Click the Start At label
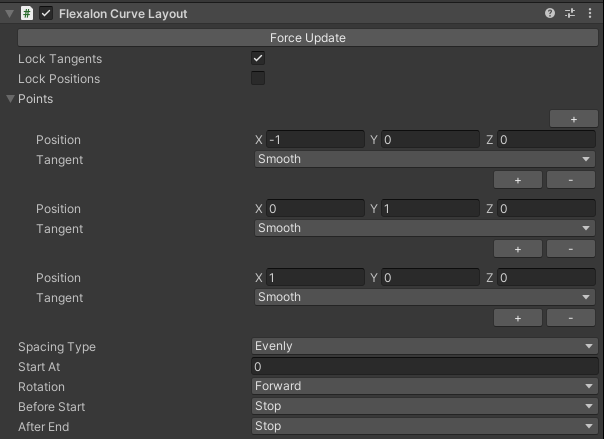 (39, 367)
